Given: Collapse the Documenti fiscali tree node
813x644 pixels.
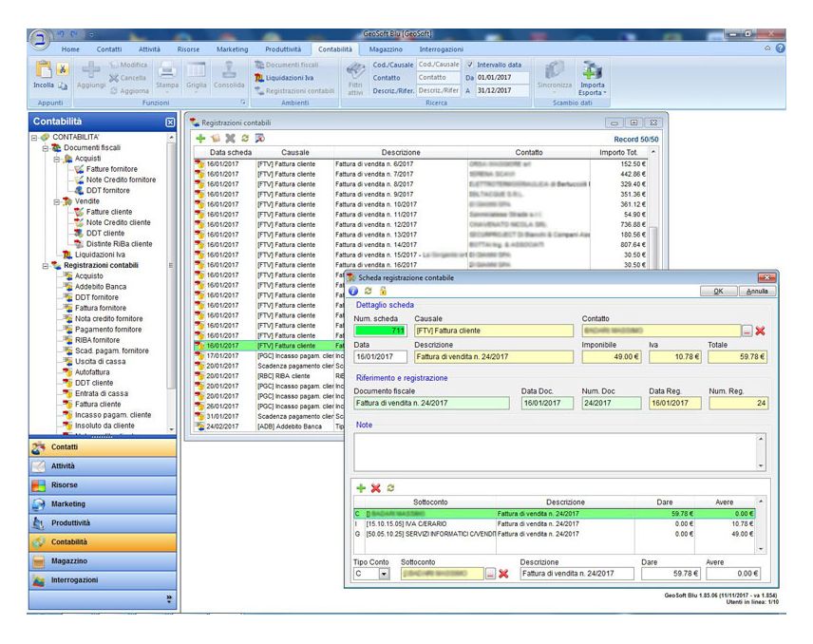Looking at the screenshot, I should click(45, 148).
